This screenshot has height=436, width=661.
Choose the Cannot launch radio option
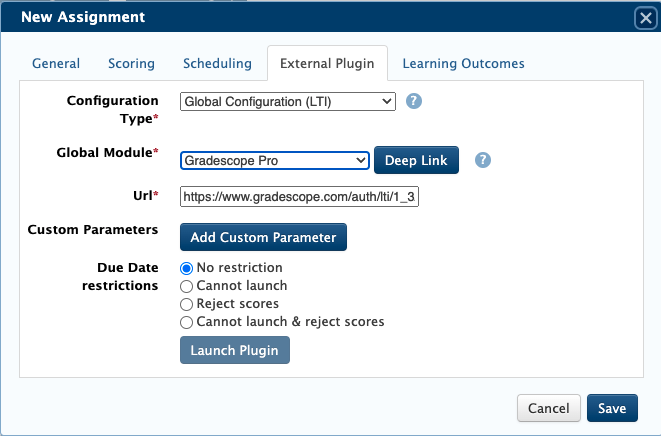[x=185, y=286]
